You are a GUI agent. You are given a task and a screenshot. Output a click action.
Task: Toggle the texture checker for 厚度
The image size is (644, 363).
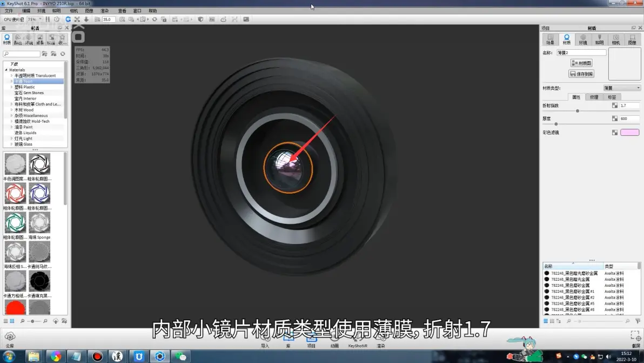click(x=615, y=118)
